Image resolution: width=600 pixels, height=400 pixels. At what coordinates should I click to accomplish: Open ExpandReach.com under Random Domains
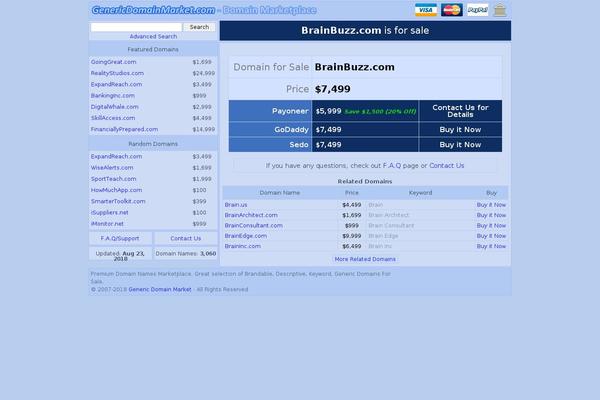(x=116, y=157)
